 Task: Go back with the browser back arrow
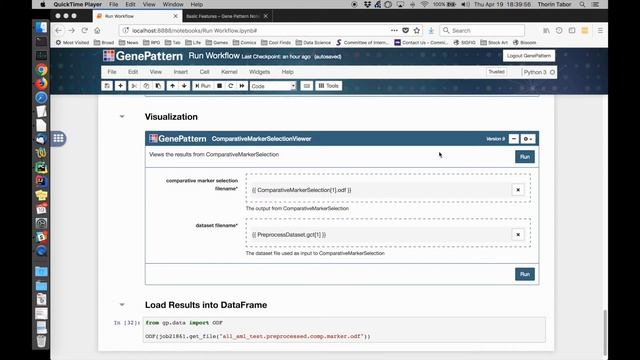[x=58, y=31]
